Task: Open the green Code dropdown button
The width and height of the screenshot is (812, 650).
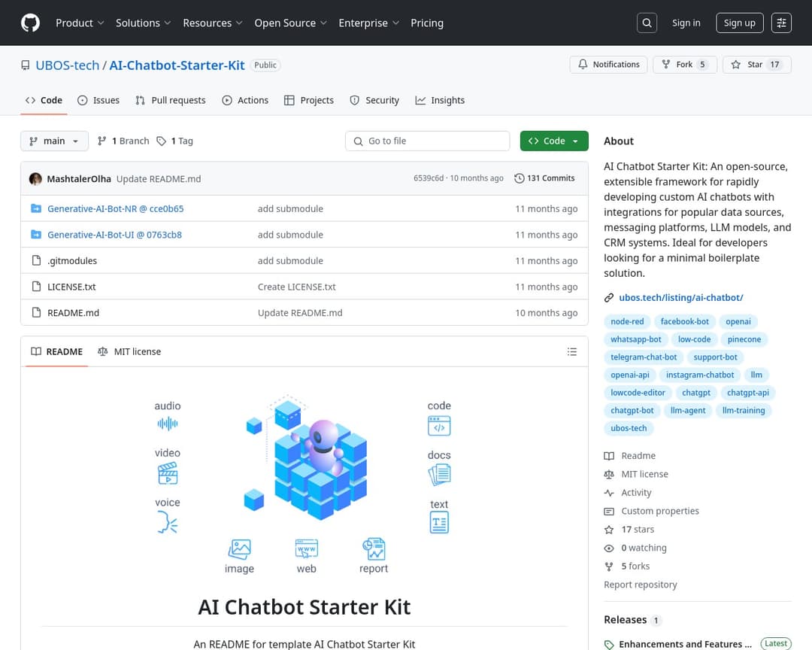Action: point(554,141)
